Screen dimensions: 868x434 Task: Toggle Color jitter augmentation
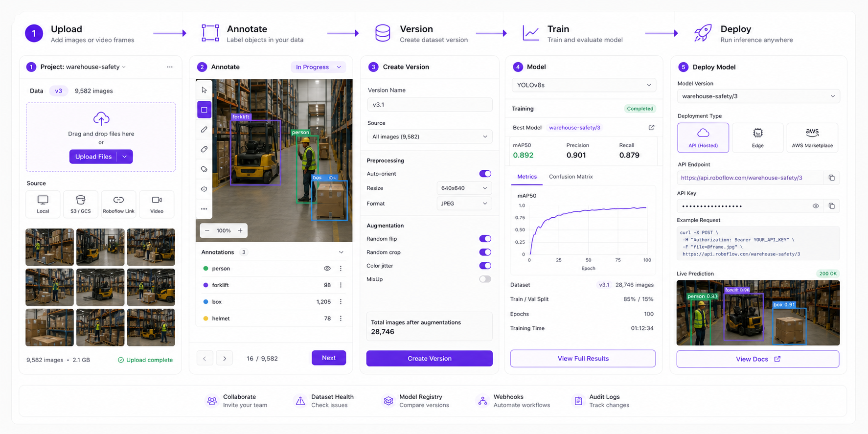[485, 266]
